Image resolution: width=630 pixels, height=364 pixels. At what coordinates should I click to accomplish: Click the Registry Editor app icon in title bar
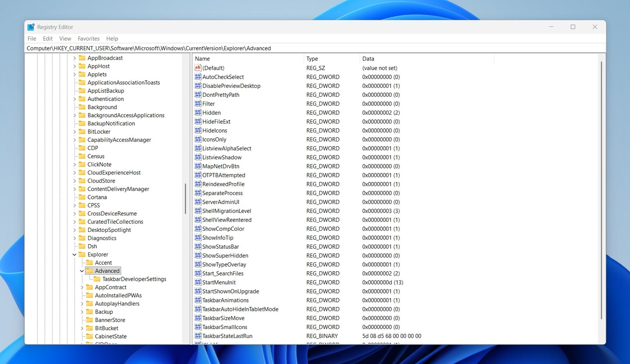[x=31, y=27]
